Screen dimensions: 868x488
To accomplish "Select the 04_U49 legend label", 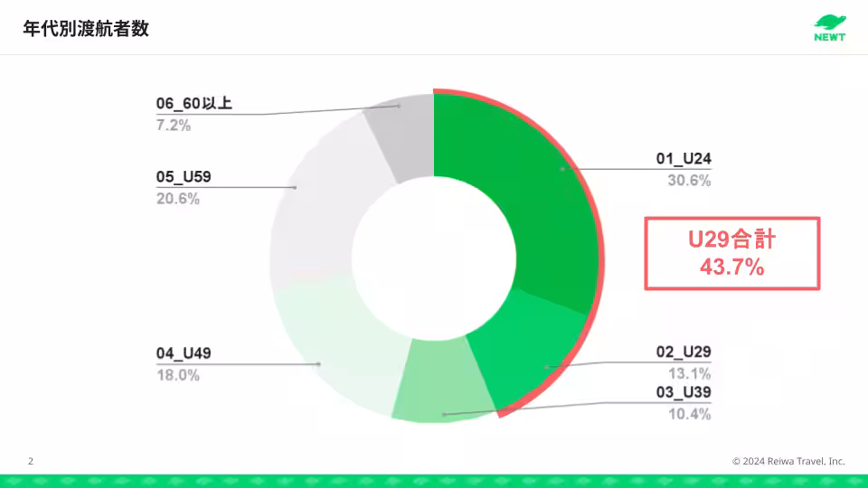I will click(x=184, y=353).
